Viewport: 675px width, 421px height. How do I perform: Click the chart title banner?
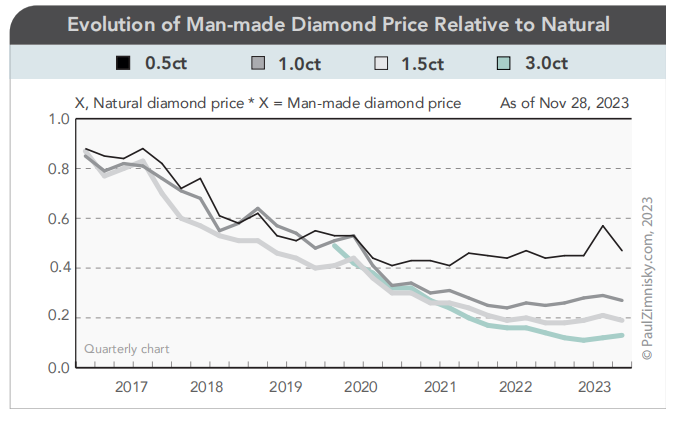[338, 25]
